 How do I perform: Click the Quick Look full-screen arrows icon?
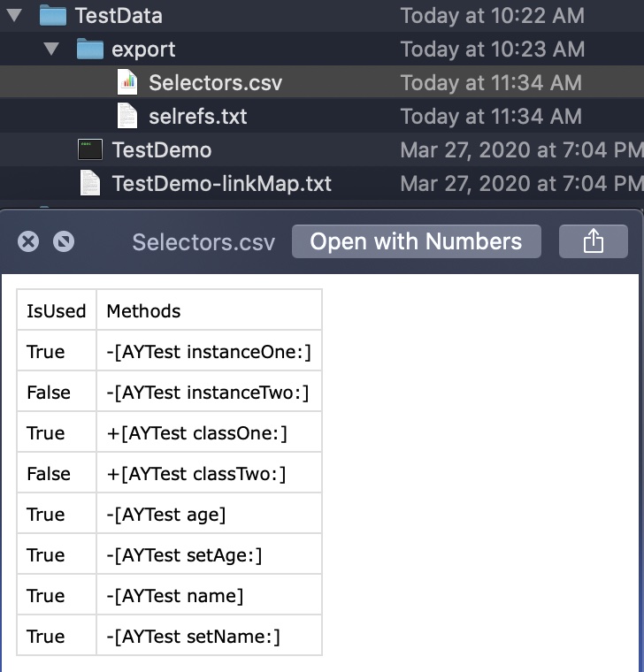64,241
